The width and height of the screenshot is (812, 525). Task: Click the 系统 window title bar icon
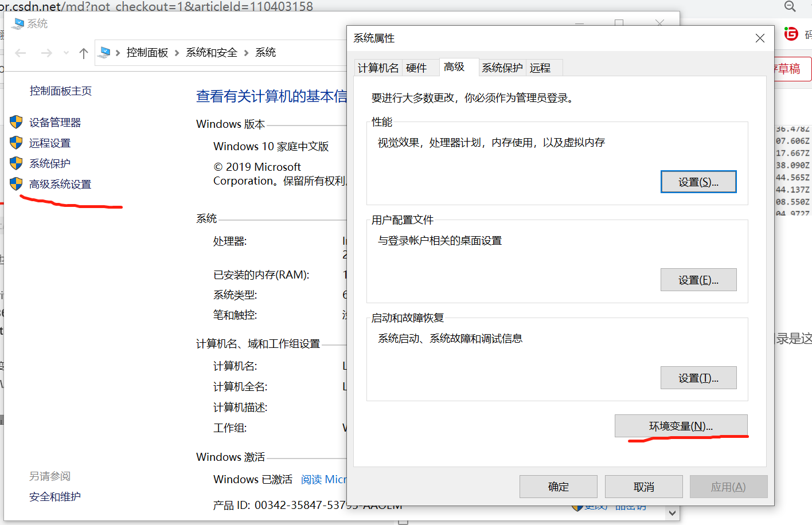(18, 23)
